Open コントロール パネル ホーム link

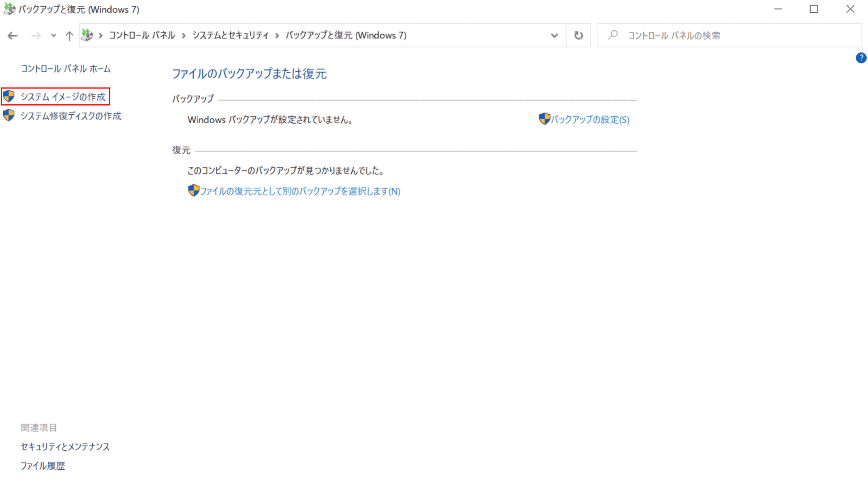(66, 69)
